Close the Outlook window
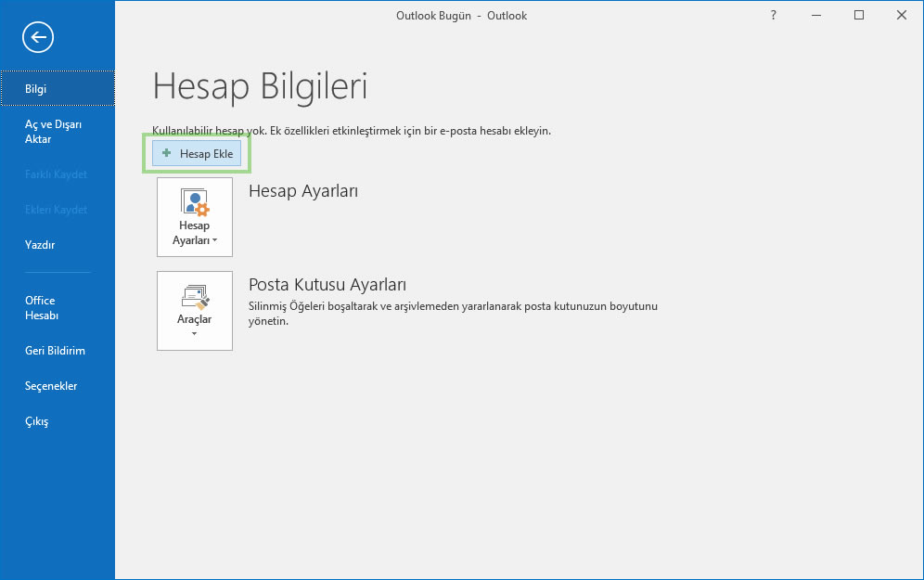 902,16
